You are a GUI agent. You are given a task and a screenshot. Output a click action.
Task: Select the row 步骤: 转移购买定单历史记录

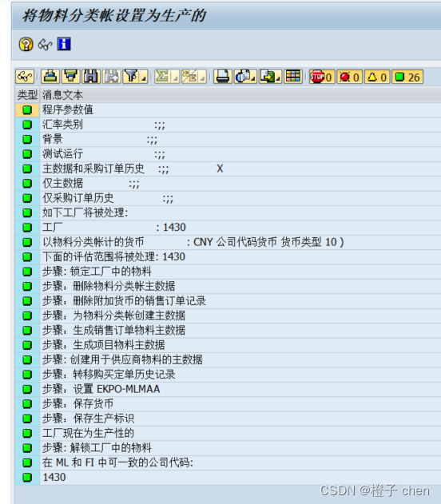[x=228, y=375]
